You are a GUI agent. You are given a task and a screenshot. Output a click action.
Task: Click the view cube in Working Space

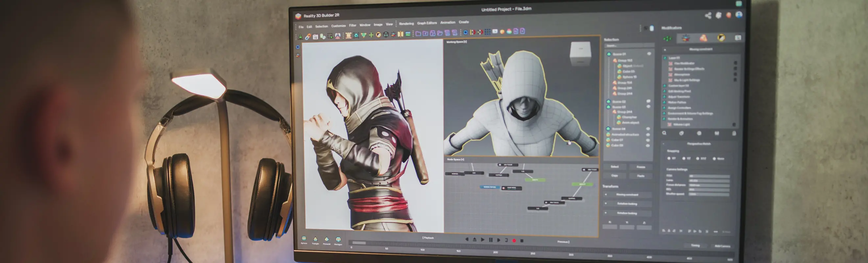[x=580, y=54]
